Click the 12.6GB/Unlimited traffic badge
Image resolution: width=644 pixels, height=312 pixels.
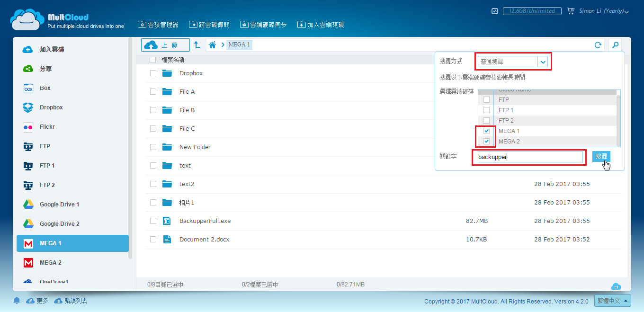pyautogui.click(x=532, y=11)
